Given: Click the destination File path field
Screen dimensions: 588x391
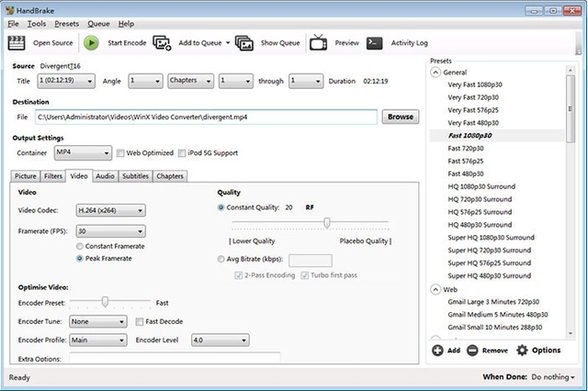Looking at the screenshot, I should coord(206,117).
